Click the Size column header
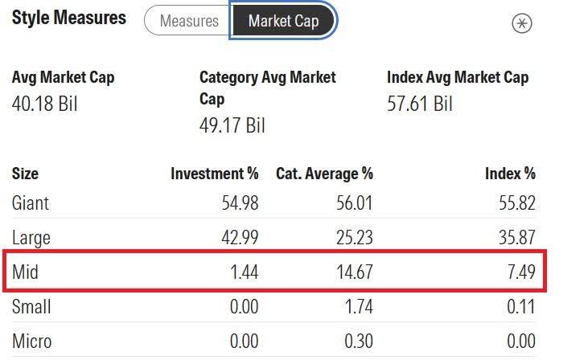The width and height of the screenshot is (588, 364). click(x=25, y=173)
